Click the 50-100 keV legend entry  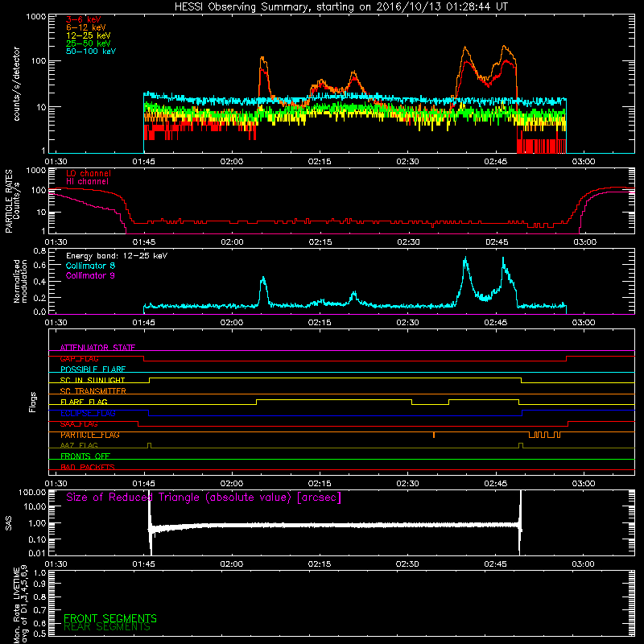pyautogui.click(x=91, y=52)
